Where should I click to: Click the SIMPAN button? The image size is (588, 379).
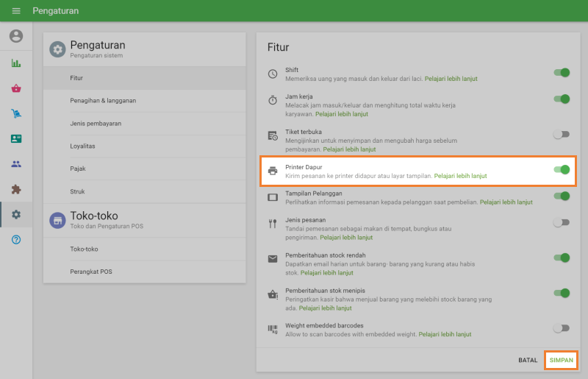(x=562, y=360)
